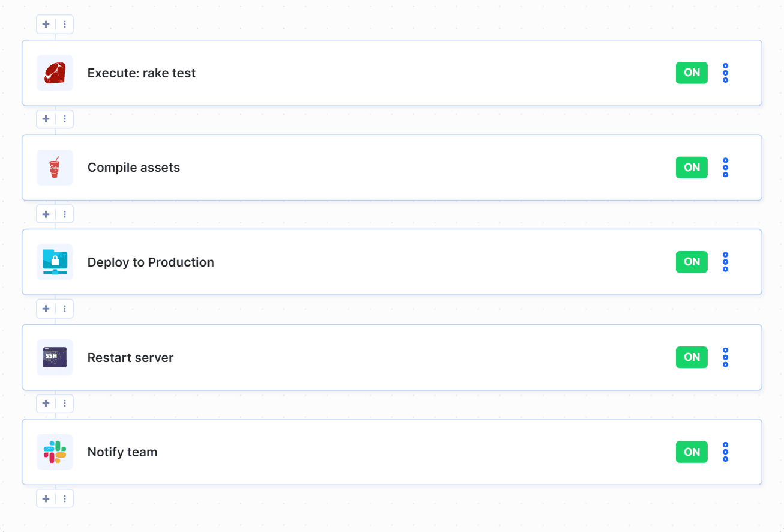Open the options menu for Restart server
Image resolution: width=784 pixels, height=532 pixels.
tap(725, 357)
